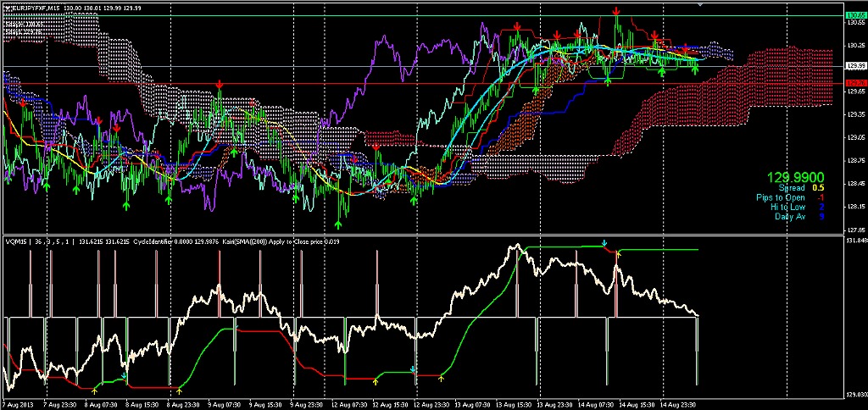Click the 129.99 current price axis tag
868x410 pixels.
point(854,65)
